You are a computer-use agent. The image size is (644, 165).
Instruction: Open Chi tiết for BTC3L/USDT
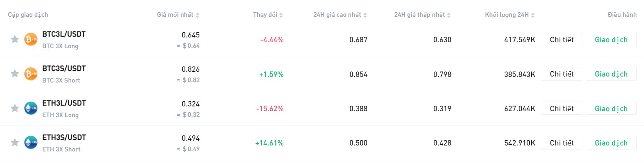coord(562,39)
